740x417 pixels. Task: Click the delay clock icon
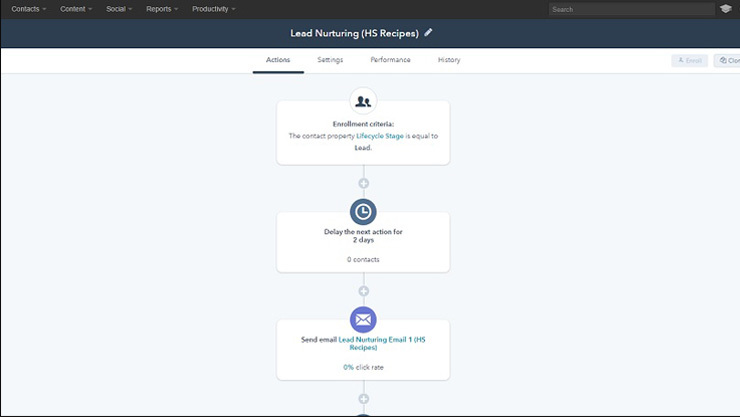point(363,212)
